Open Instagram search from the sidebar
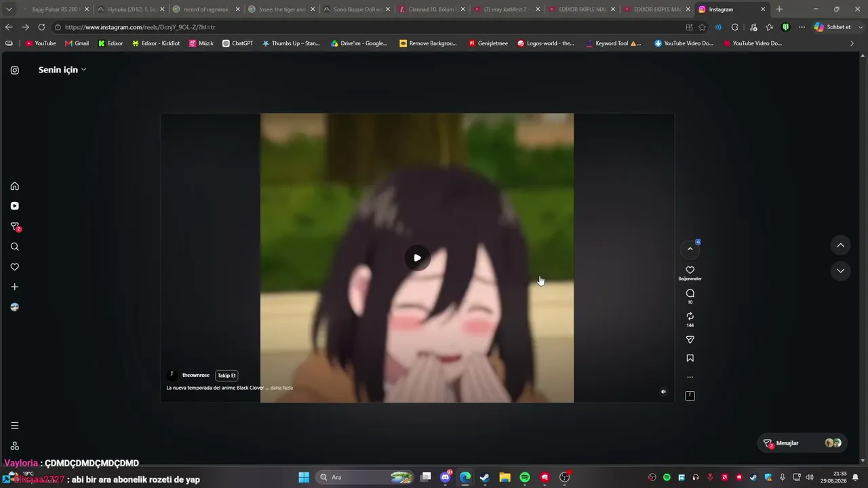 click(14, 247)
